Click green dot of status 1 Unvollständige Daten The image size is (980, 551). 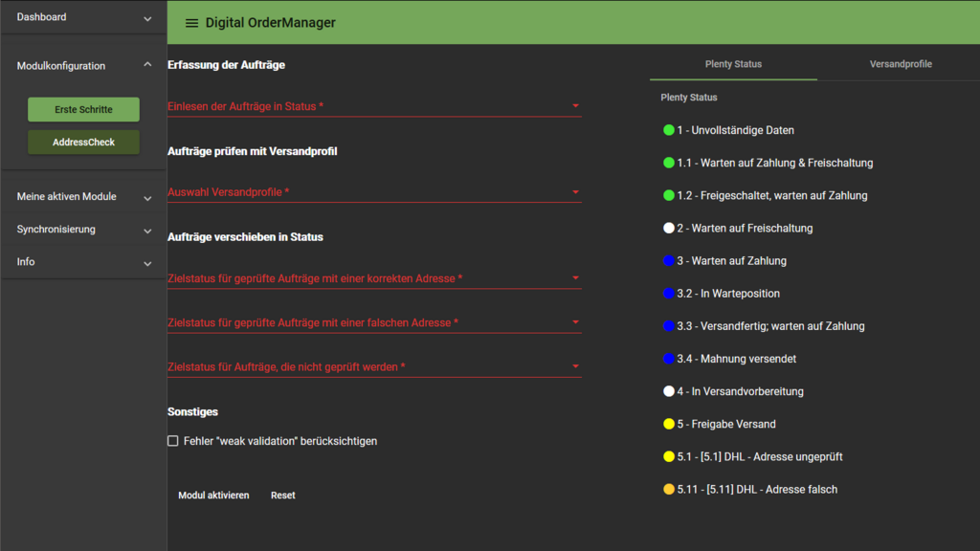coord(669,130)
